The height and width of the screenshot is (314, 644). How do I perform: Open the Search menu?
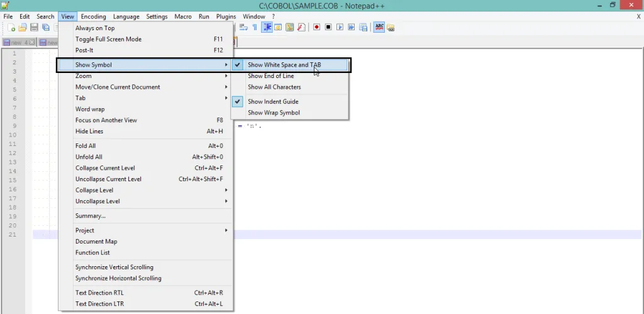(45, 16)
